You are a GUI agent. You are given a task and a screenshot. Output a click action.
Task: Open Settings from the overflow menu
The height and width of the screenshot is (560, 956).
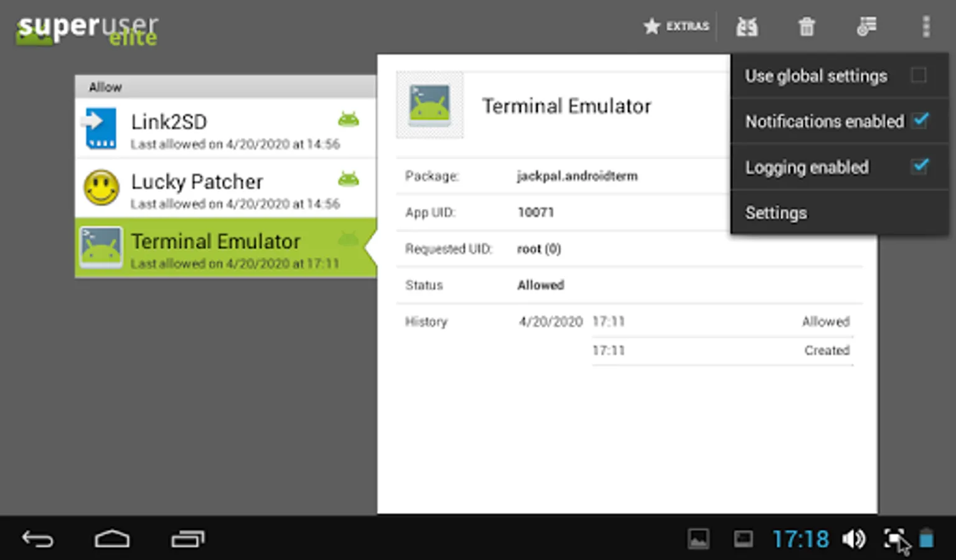[x=840, y=213]
